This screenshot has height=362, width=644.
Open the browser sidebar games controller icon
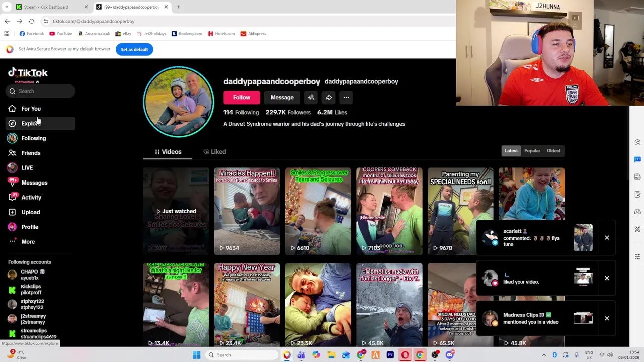(637, 212)
